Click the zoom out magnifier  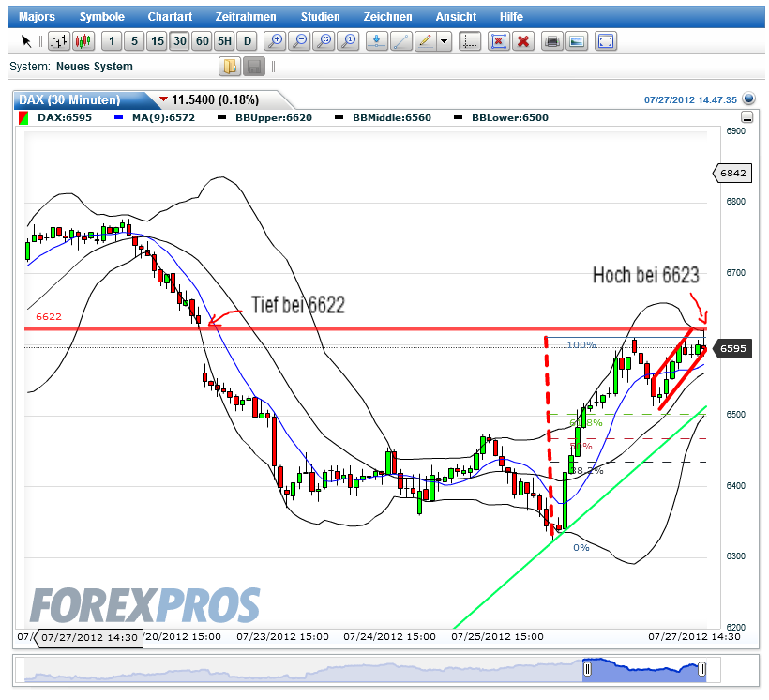coord(299,41)
